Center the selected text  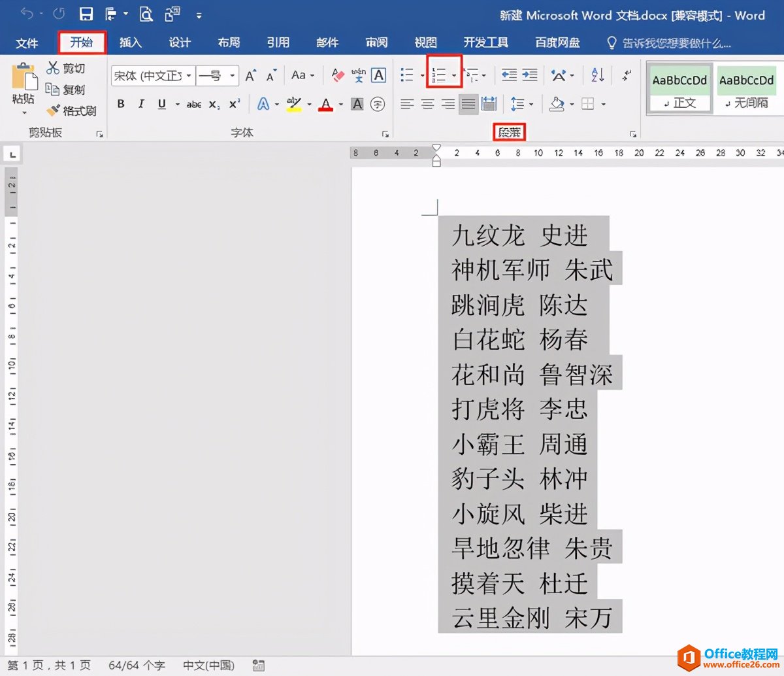(x=428, y=104)
